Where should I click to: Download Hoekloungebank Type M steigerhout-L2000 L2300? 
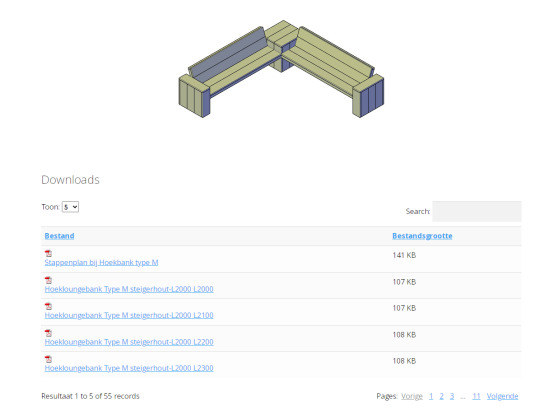tap(129, 368)
